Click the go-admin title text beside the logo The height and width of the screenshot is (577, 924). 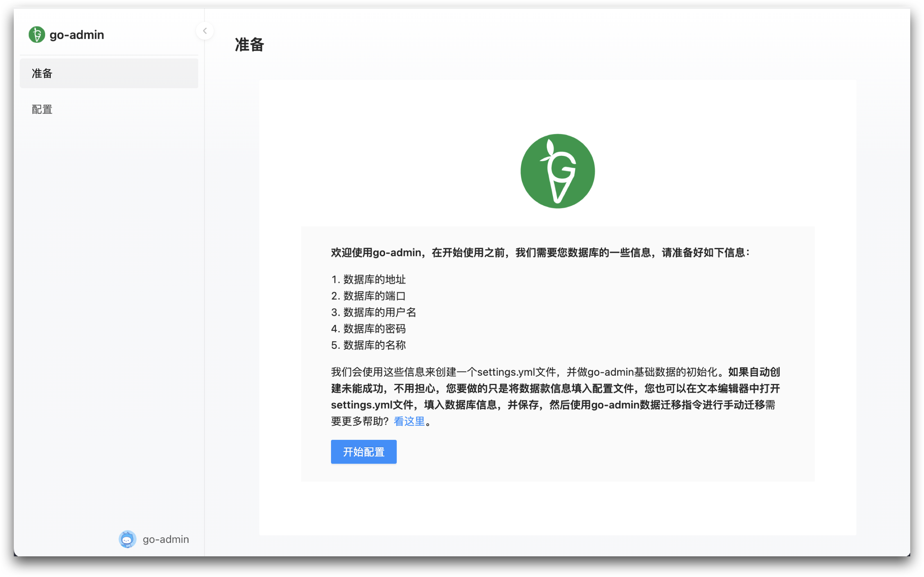(x=77, y=35)
